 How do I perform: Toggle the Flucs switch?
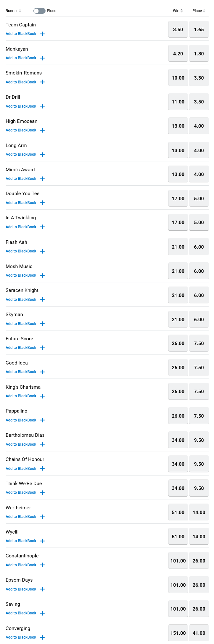tap(39, 11)
